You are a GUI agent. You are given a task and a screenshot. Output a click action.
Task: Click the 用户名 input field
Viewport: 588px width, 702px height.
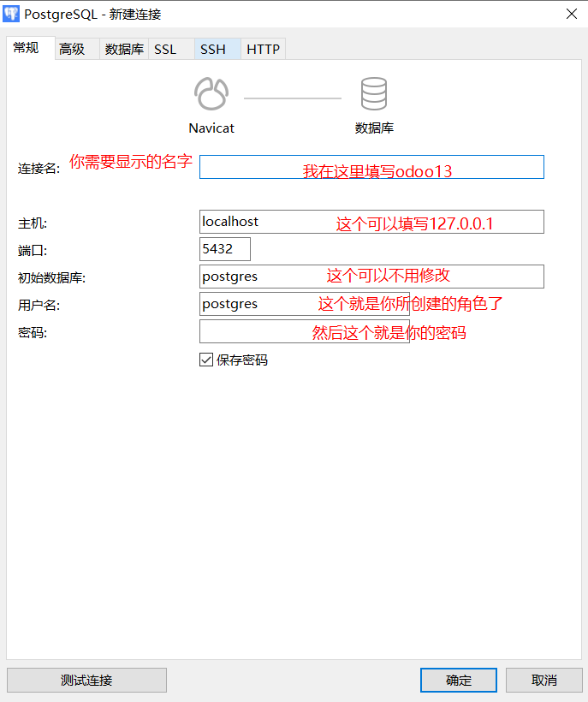coord(305,304)
